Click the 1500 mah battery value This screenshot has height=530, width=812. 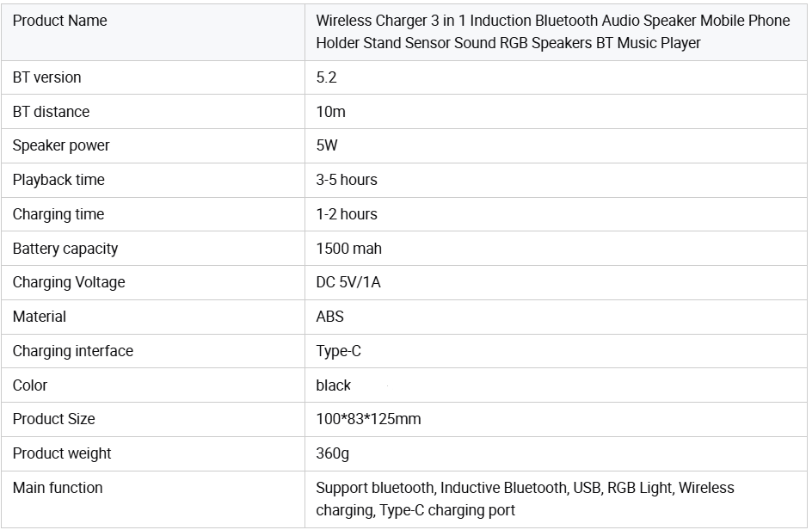(349, 249)
